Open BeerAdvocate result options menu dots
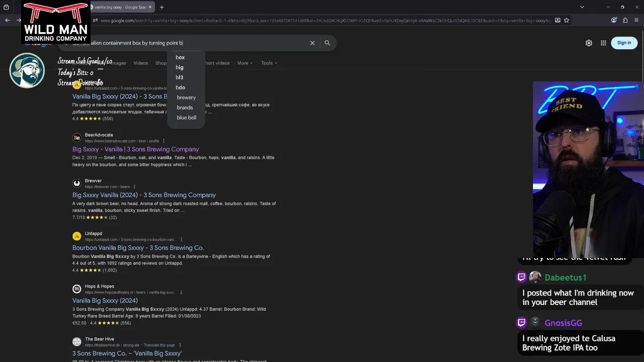Viewport: 644px width, 362px height. [x=164, y=141]
